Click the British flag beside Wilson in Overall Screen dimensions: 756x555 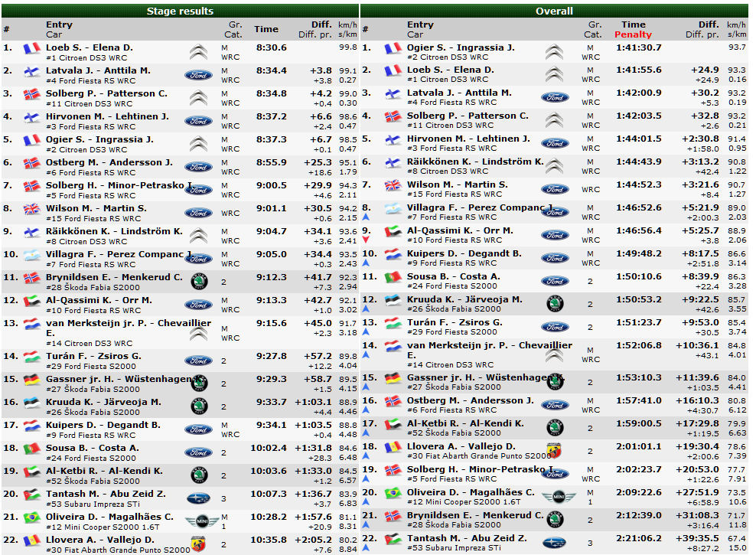(x=393, y=185)
